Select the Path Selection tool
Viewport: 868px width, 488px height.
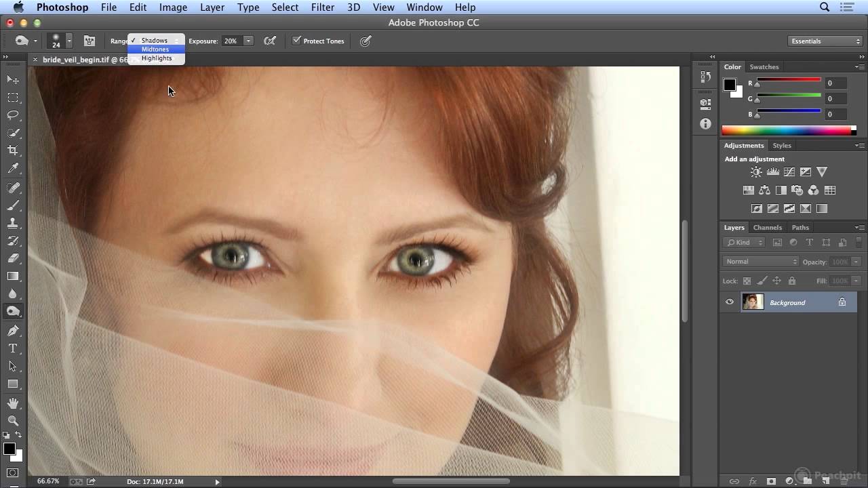13,366
